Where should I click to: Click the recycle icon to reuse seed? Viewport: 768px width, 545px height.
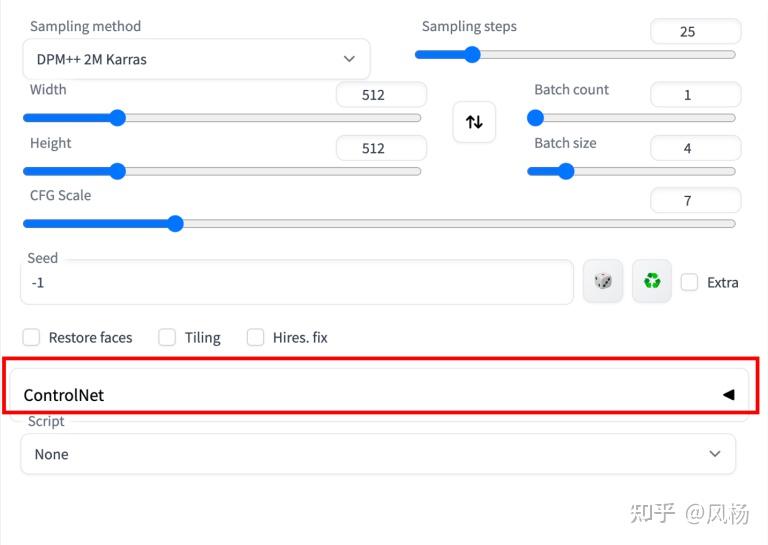pos(652,282)
